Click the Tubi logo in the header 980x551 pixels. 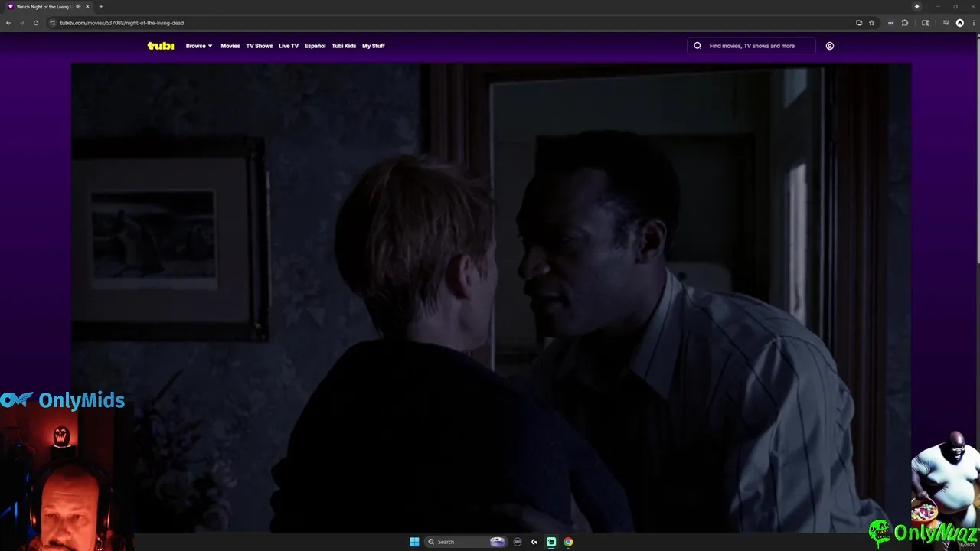[161, 46]
